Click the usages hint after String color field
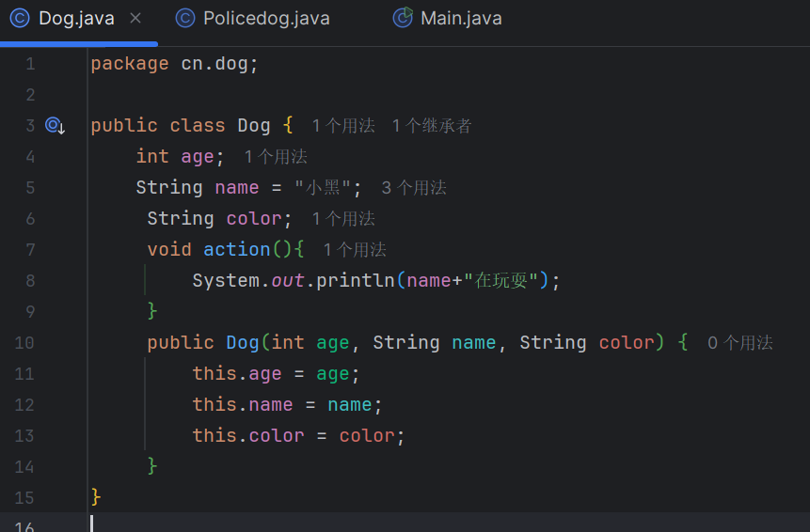The height and width of the screenshot is (532, 810). pos(343,219)
